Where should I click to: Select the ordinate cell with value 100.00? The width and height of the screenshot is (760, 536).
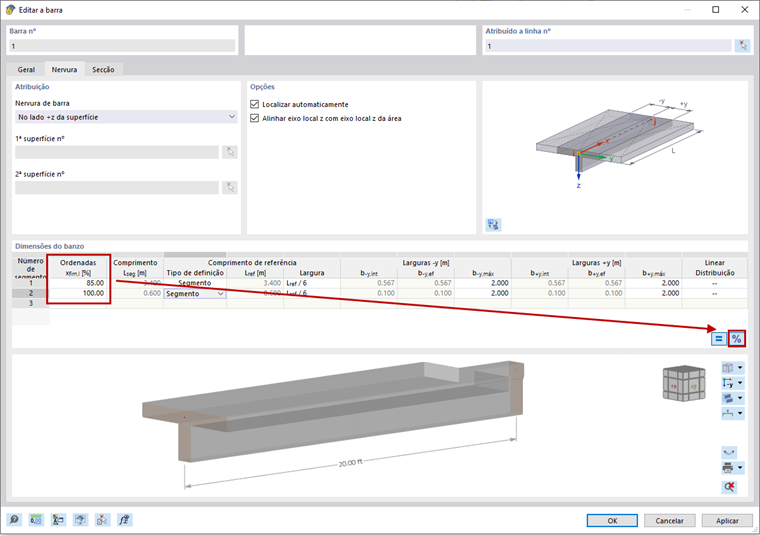(78, 293)
